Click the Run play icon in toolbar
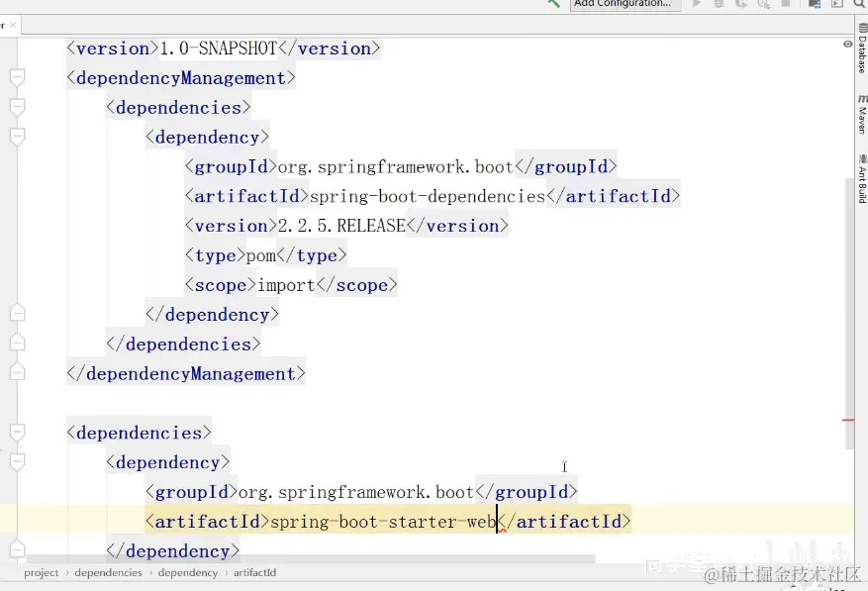The width and height of the screenshot is (868, 591). point(697,3)
